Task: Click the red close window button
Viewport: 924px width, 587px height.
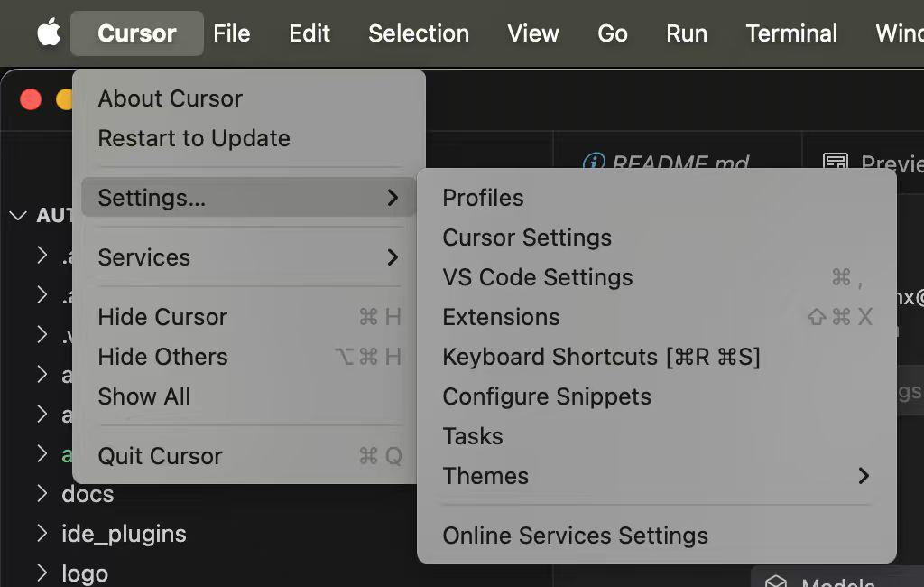Action: [x=31, y=99]
